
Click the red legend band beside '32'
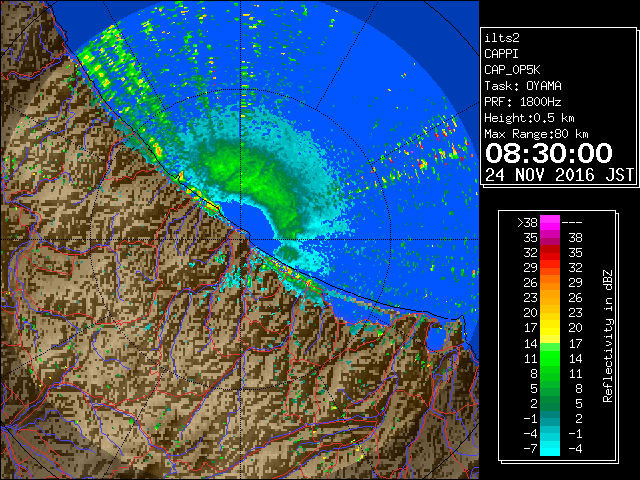tap(550, 253)
